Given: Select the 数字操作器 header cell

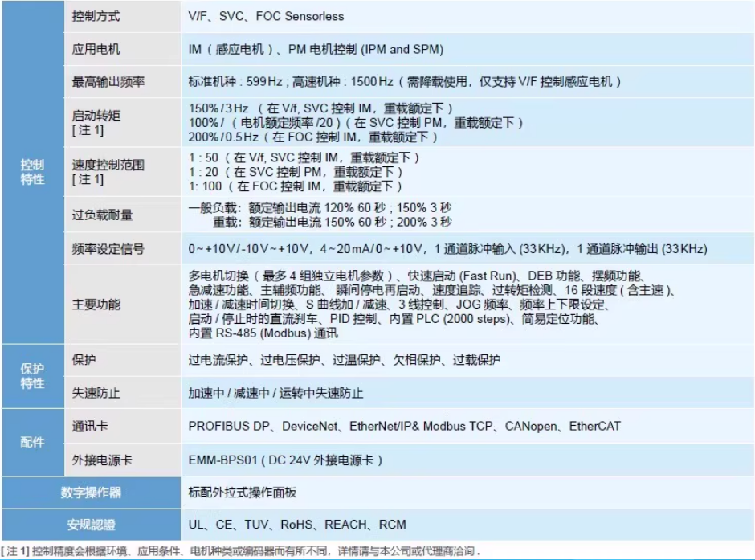Looking at the screenshot, I should click(x=90, y=493).
